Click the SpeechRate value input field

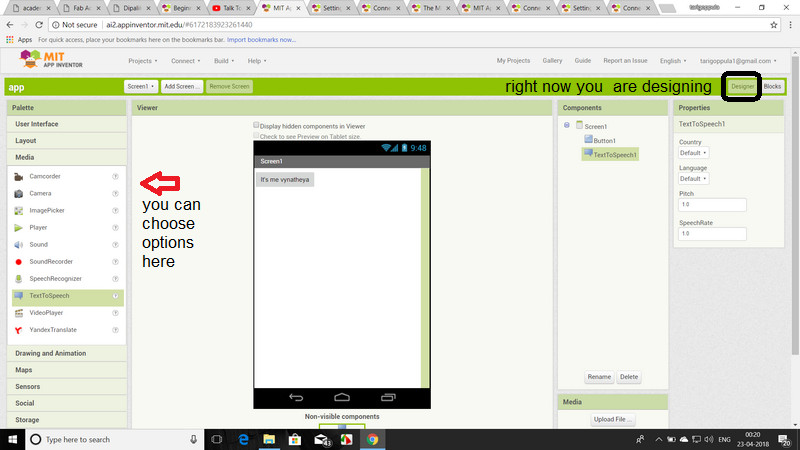[712, 234]
